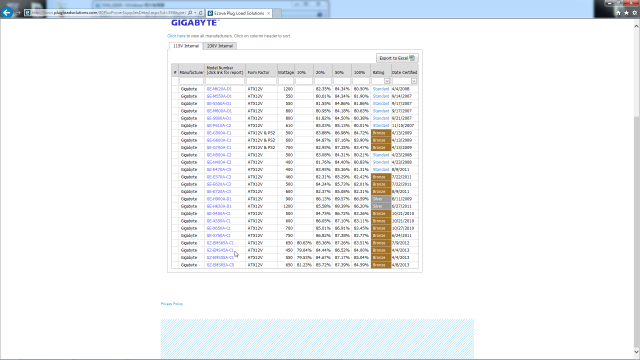Click the Manufacturer filter text box
Screen dimensions: 640x360
click(x=191, y=81)
